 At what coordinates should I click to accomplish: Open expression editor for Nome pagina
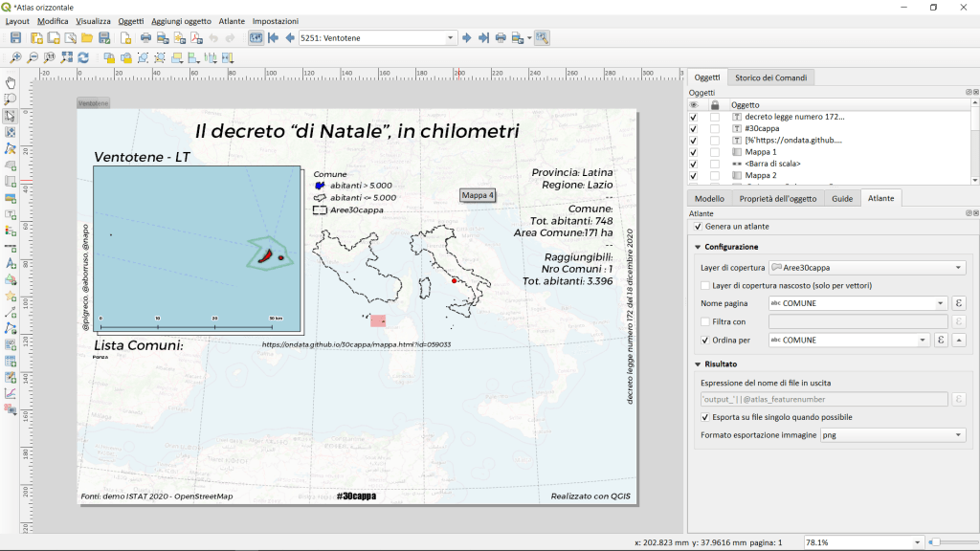click(958, 303)
